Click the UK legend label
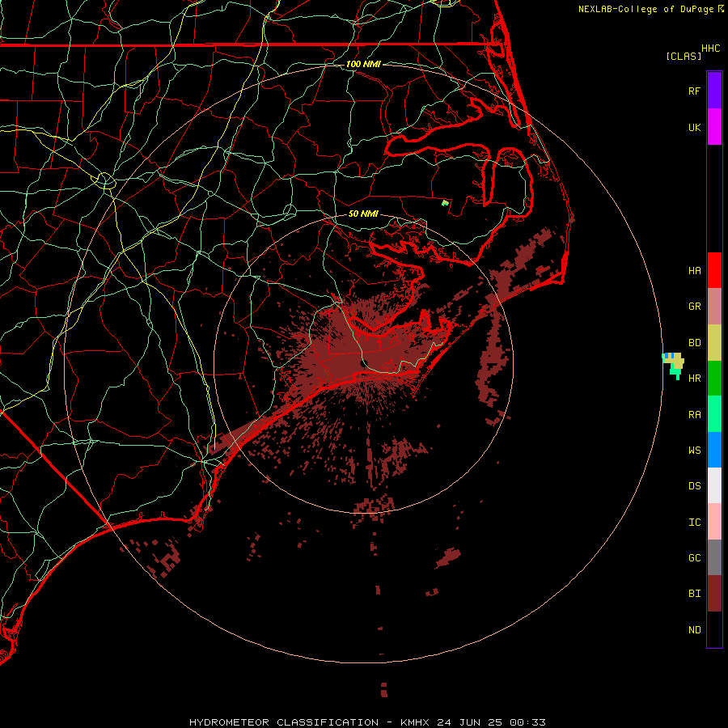This screenshot has height=728, width=728. pyautogui.click(x=694, y=127)
